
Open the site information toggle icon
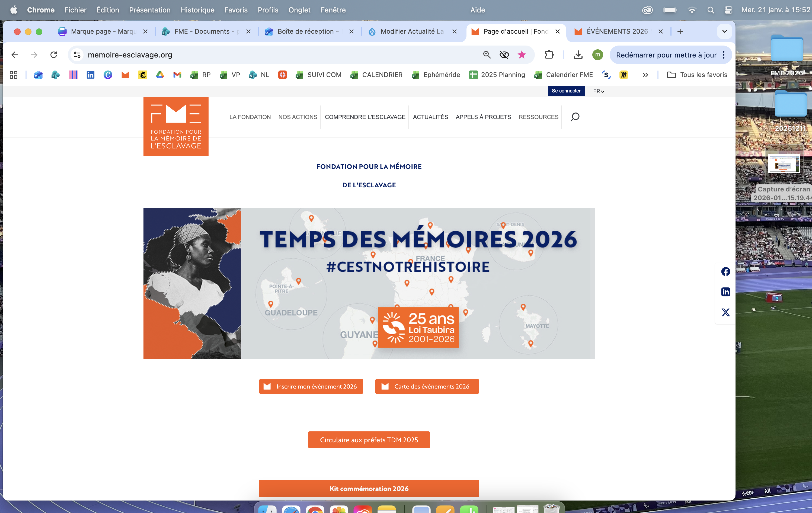tap(77, 54)
